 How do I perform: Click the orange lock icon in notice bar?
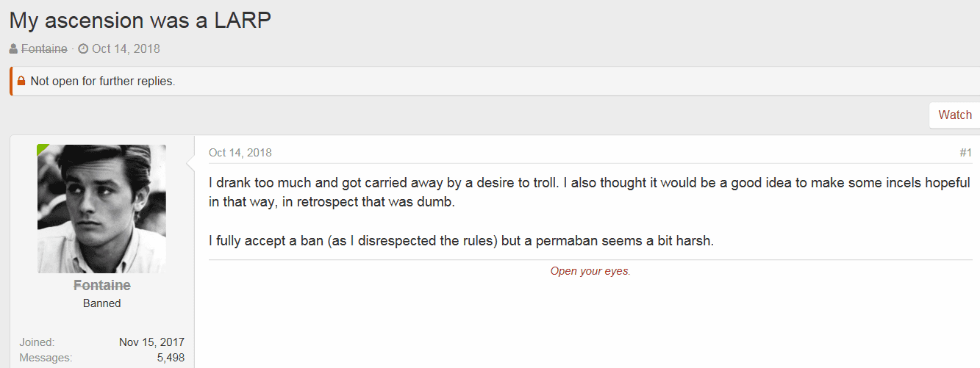[x=21, y=81]
